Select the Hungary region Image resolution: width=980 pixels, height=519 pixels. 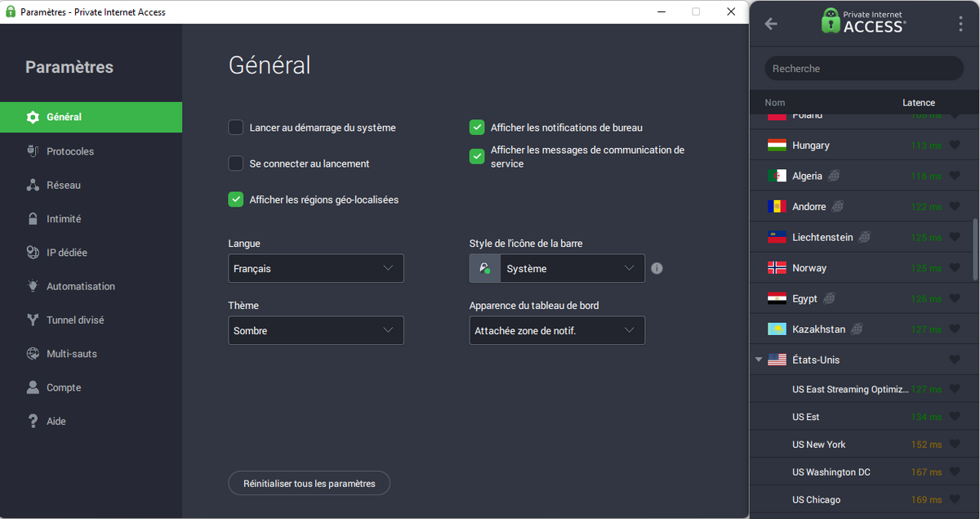coord(861,145)
